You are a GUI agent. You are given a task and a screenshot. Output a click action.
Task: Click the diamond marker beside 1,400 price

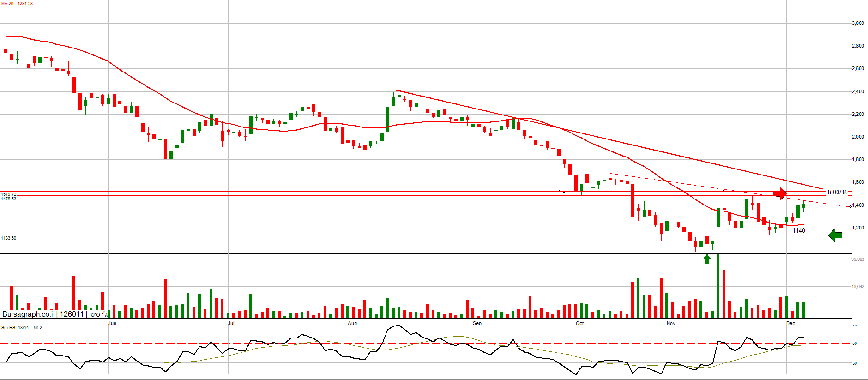[850, 206]
